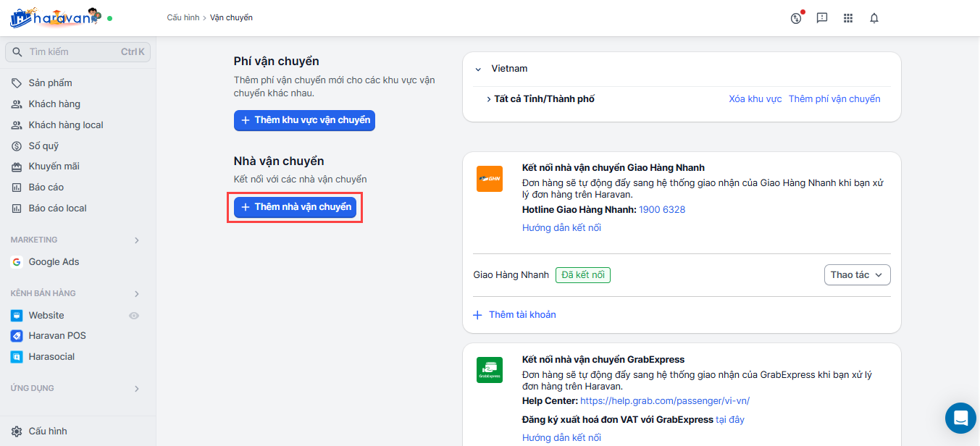Click Thêm tài khoản link

(522, 315)
